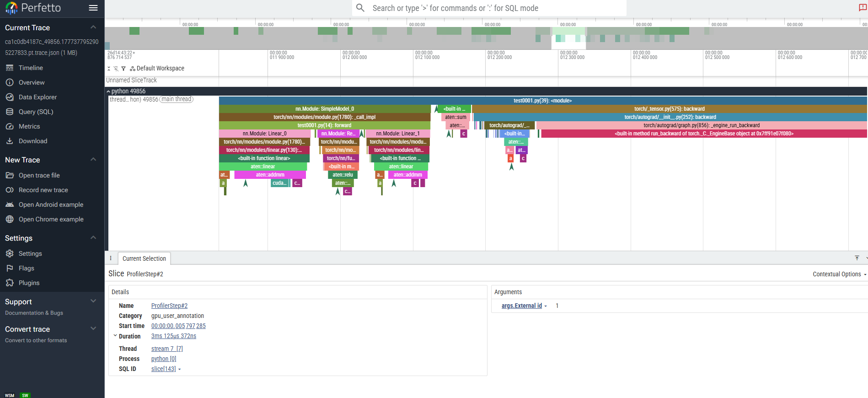868x398 pixels.
Task: Click the Plugins puzzle icon
Action: tap(10, 283)
